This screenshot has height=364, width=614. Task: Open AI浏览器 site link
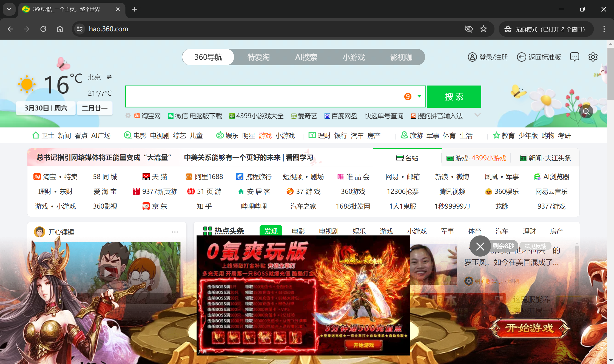[552, 177]
